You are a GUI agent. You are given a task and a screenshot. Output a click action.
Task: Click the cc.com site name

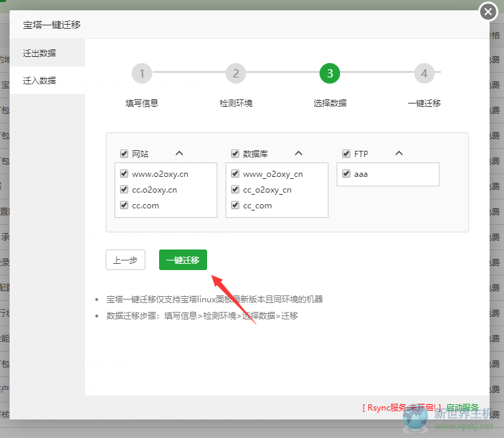pyautogui.click(x=145, y=206)
